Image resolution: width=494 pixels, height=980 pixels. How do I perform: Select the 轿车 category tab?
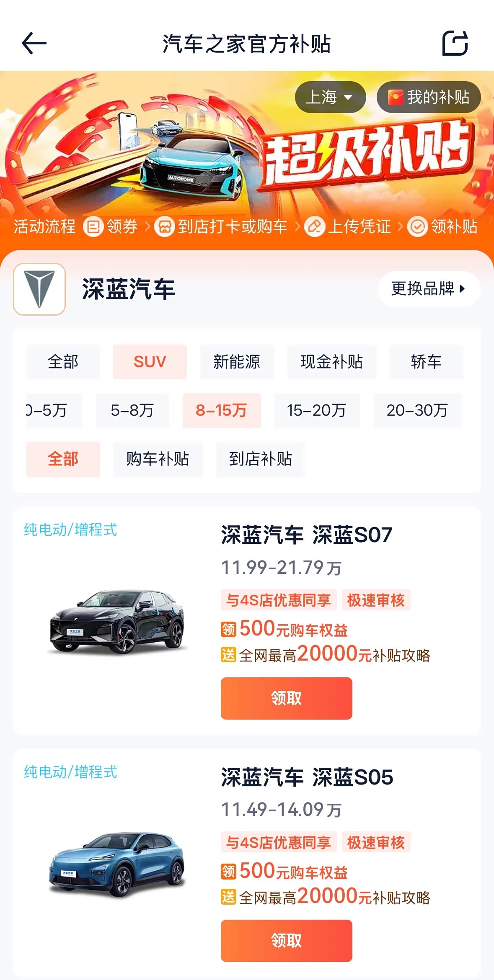pyautogui.click(x=426, y=362)
